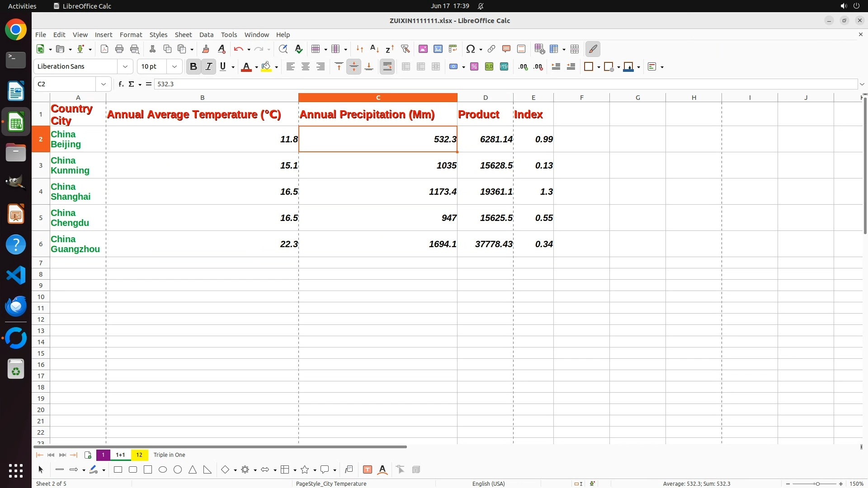Click the Clone Formatting paintbrush icon
868x488 pixels.
click(206, 49)
